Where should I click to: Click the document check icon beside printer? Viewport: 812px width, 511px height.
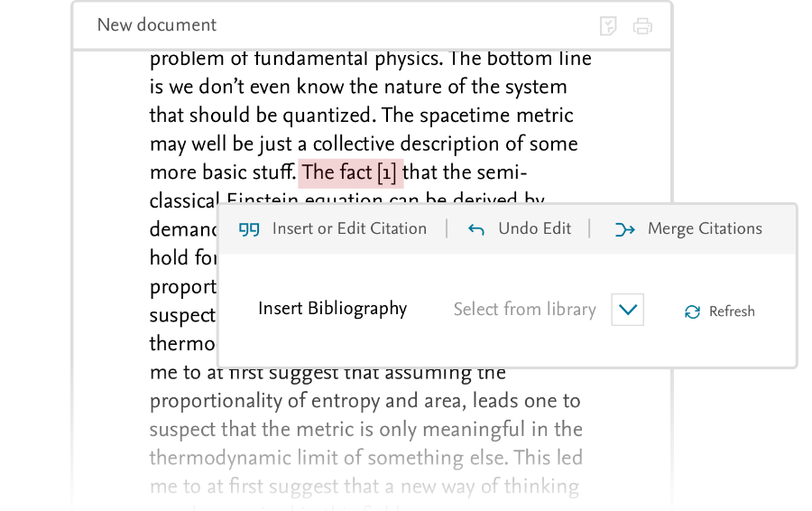click(608, 26)
